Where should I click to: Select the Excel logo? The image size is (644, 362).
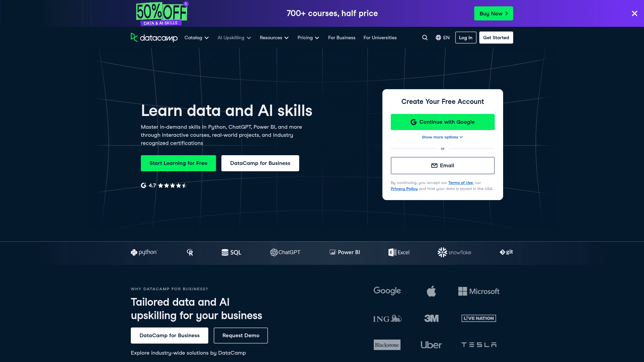pos(399,252)
